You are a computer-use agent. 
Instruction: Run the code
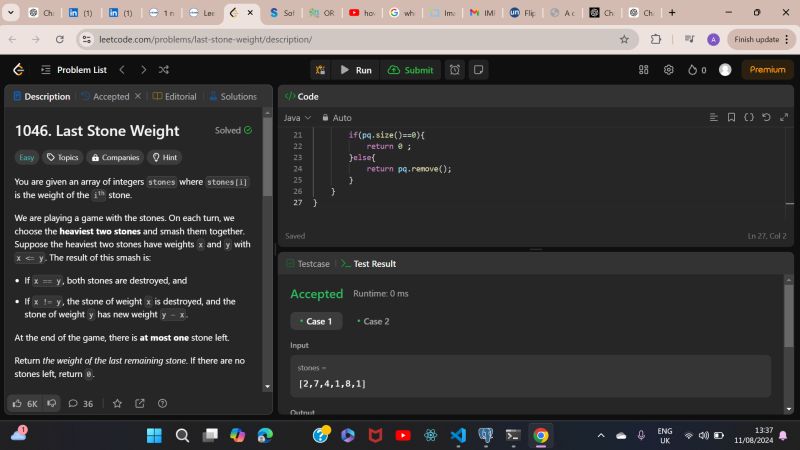pos(356,70)
